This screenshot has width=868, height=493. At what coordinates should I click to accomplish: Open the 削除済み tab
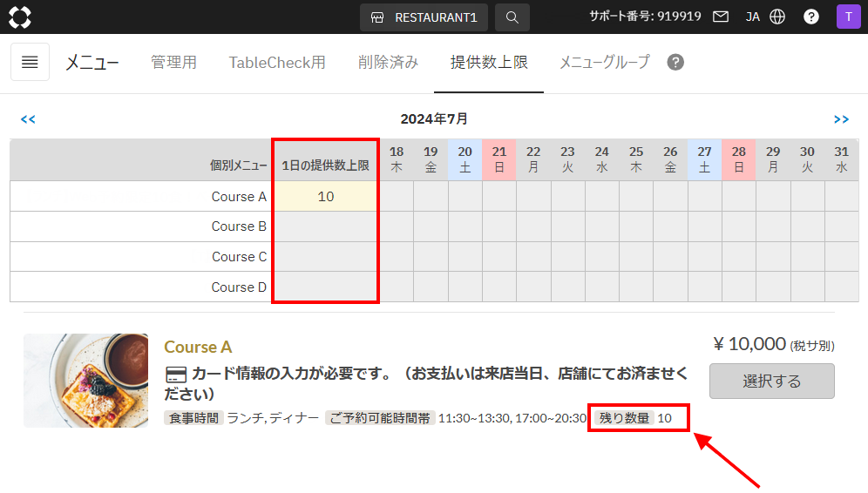click(388, 62)
